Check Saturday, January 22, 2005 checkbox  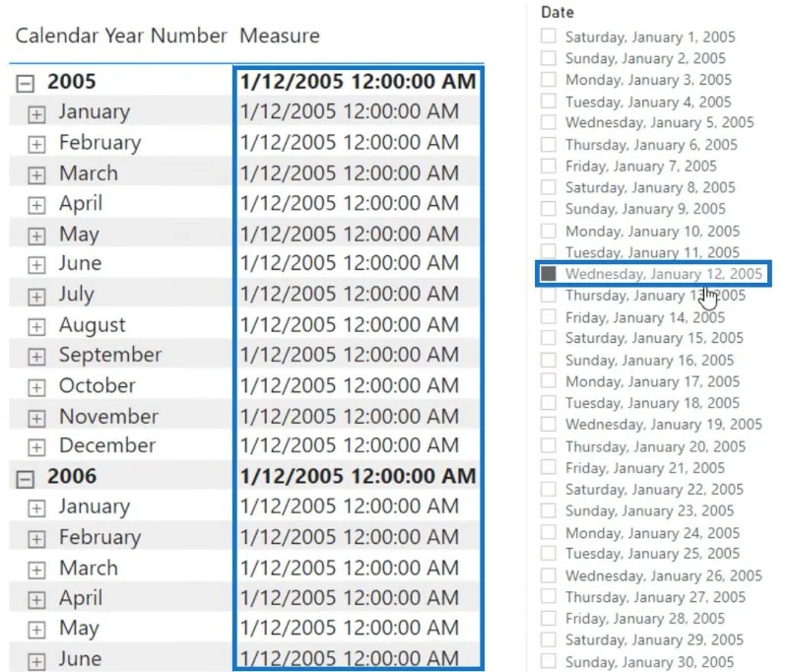pyautogui.click(x=549, y=489)
